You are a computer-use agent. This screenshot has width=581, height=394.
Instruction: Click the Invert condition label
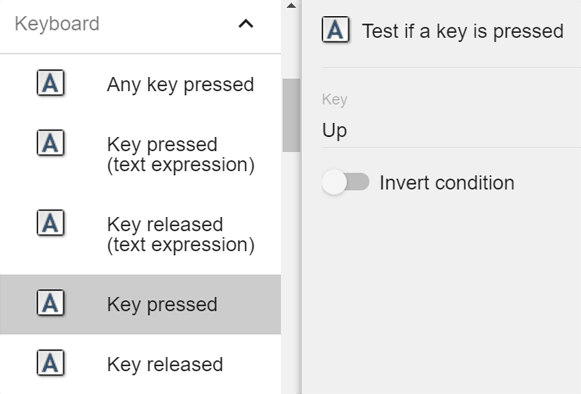click(447, 183)
